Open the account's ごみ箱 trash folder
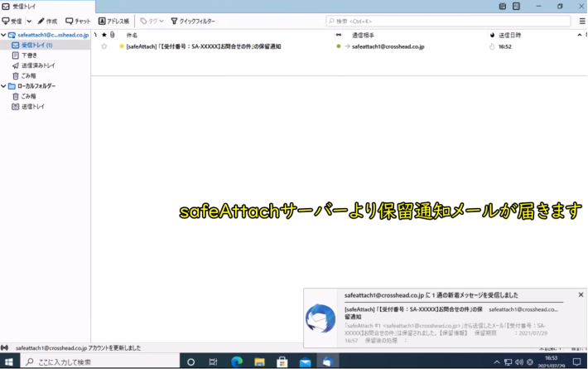This screenshot has width=588, height=369. pyautogui.click(x=24, y=75)
